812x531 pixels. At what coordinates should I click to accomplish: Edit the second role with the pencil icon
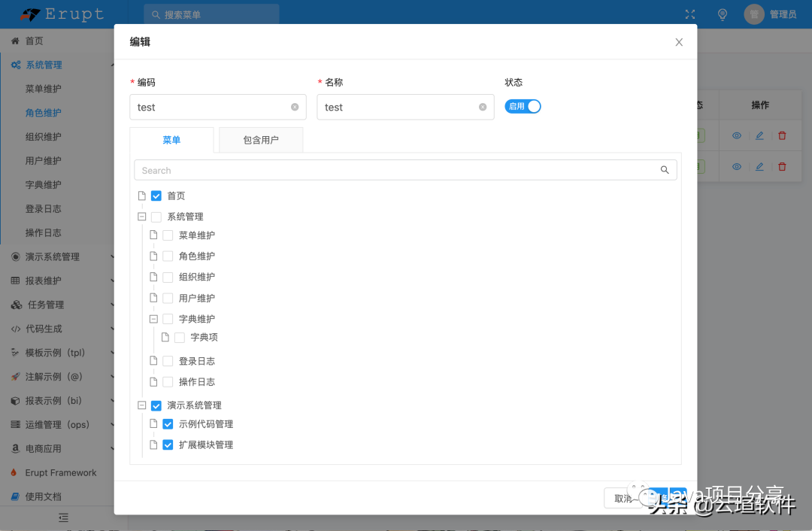(759, 166)
